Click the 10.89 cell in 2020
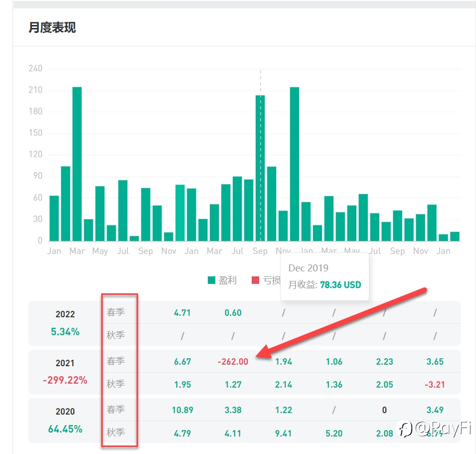The width and height of the screenshot is (476, 454). click(x=182, y=410)
